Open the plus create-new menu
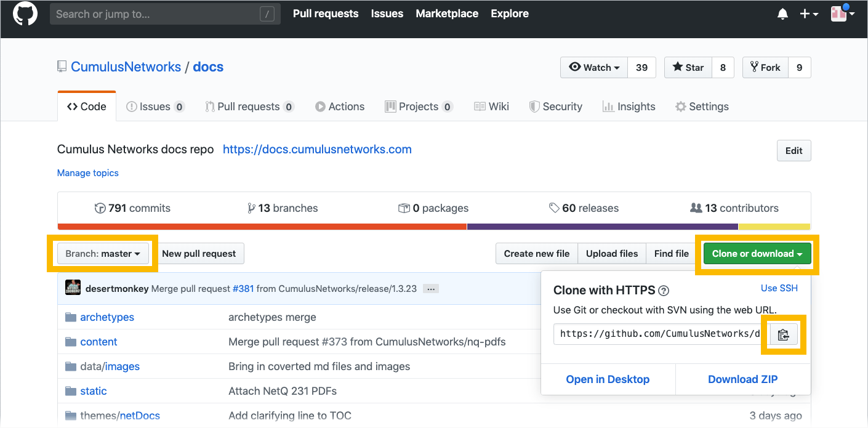Image resolution: width=868 pixels, height=428 pixels. (808, 14)
